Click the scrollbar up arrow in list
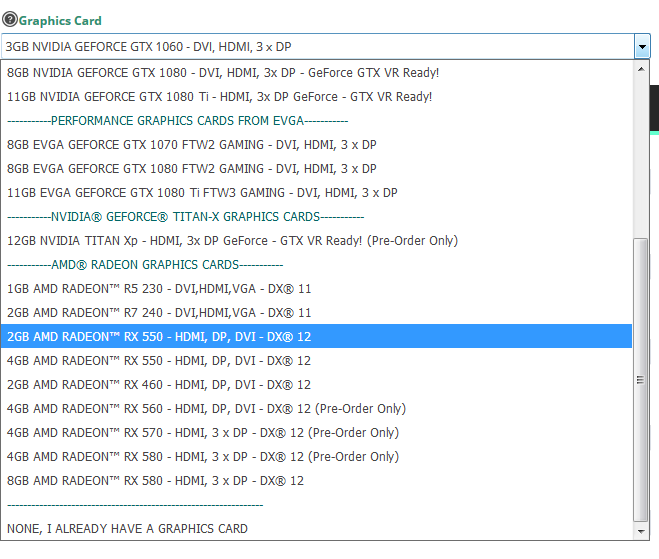The width and height of the screenshot is (659, 559). 641,69
